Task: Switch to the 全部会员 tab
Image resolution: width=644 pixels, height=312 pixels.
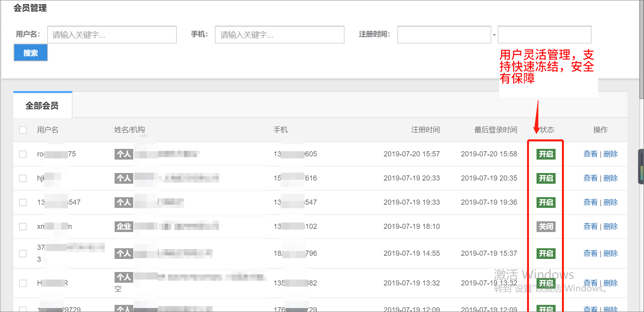Action: pos(42,106)
